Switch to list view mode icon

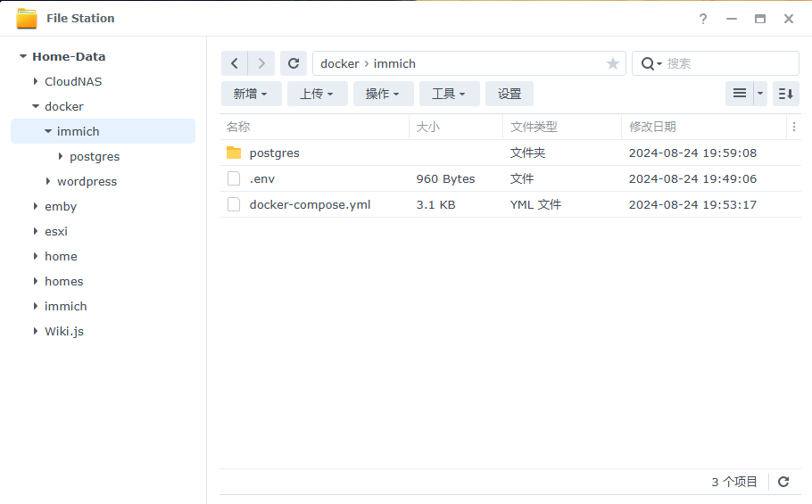(x=739, y=94)
